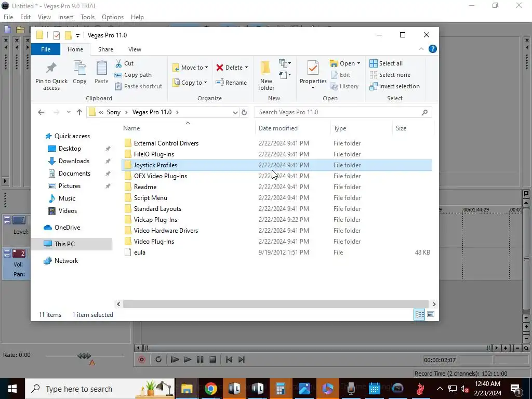Viewport: 532px width, 399px height.
Task: Open OneDrive in navigation pane
Action: tap(67, 228)
